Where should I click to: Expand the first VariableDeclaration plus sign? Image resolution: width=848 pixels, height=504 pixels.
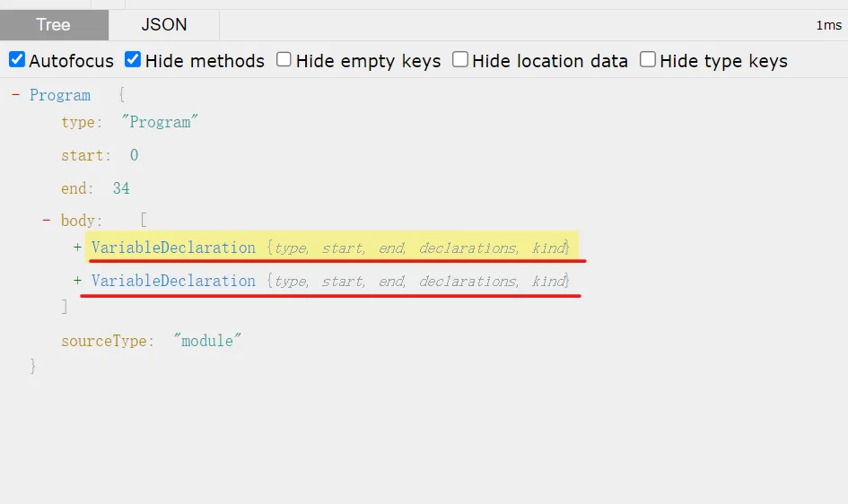[x=78, y=248]
